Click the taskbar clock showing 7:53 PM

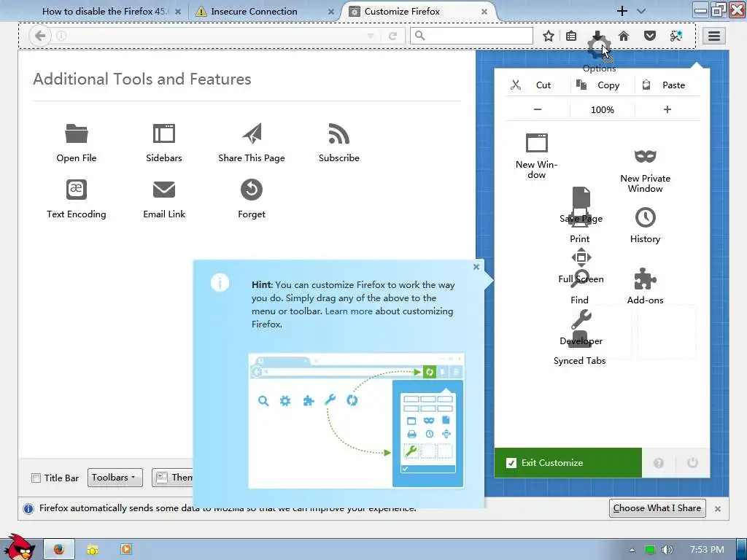click(x=707, y=550)
